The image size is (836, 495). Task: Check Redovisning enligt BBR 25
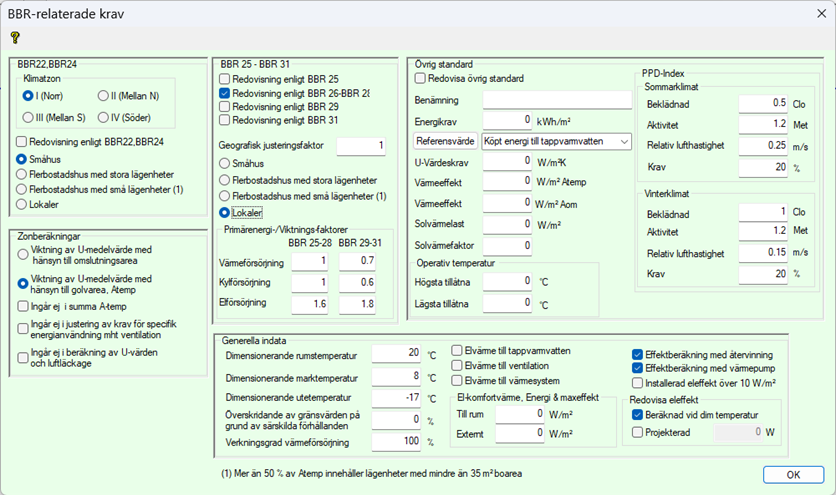click(x=225, y=78)
